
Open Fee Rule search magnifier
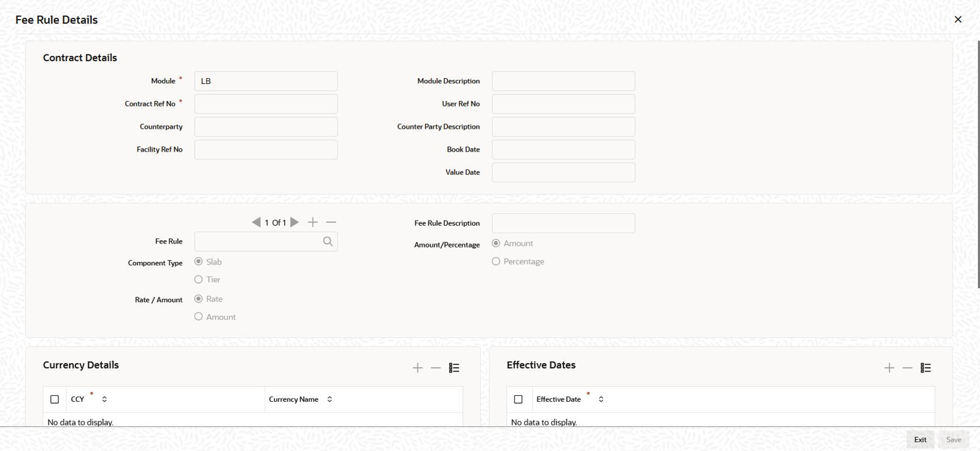tap(328, 242)
